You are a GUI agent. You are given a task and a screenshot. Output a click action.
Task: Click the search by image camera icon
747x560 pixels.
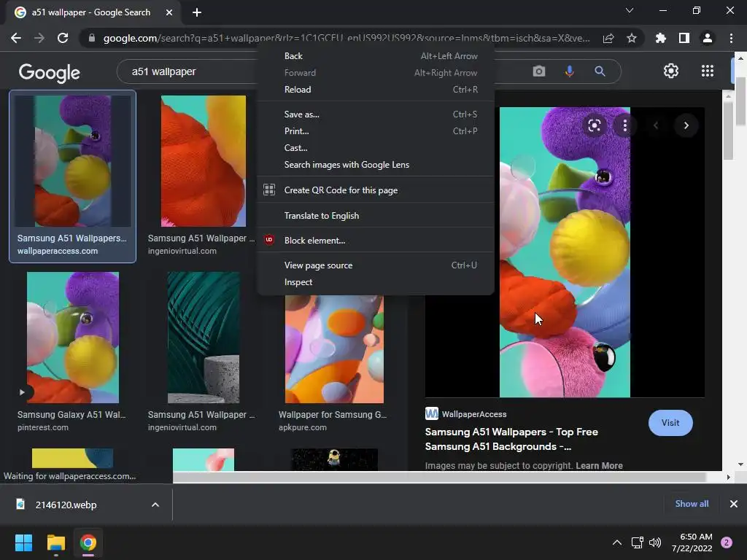coord(539,71)
